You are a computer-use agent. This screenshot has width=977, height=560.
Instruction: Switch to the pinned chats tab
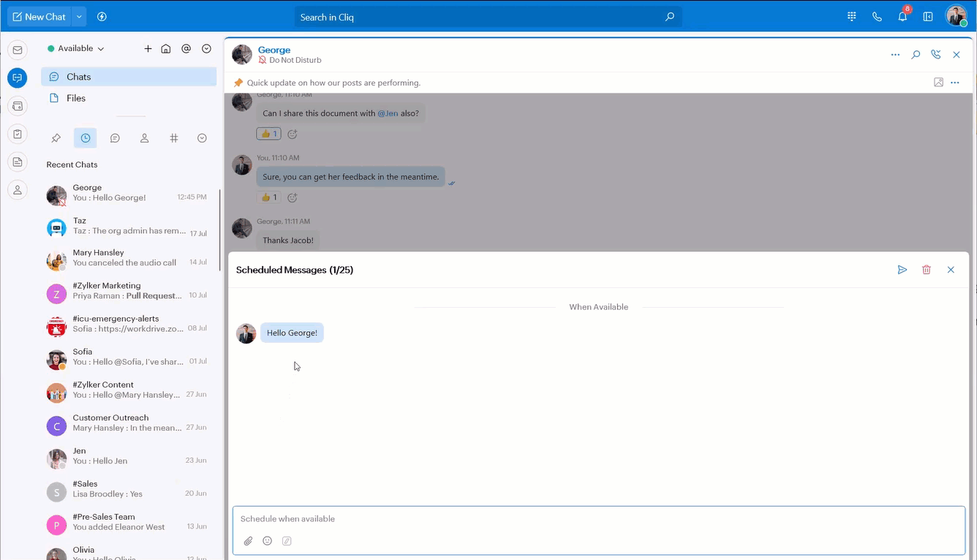pyautogui.click(x=56, y=137)
